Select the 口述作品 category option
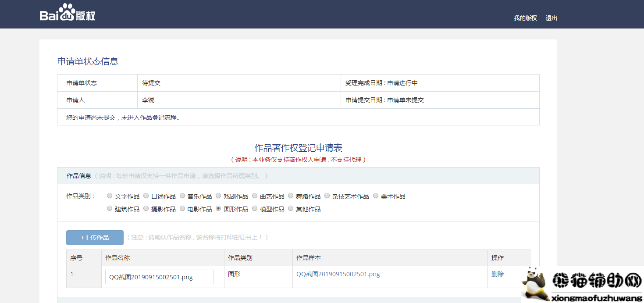This screenshot has height=303, width=644. point(146,196)
